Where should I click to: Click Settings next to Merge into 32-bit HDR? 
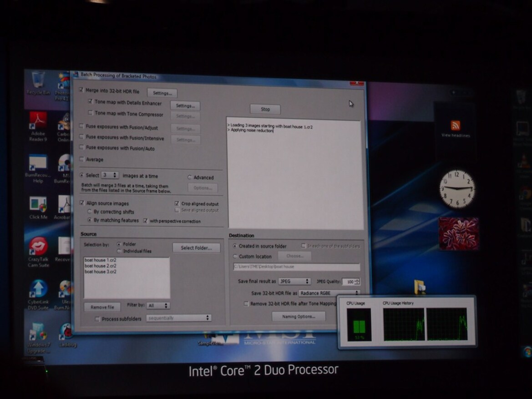[x=162, y=93]
